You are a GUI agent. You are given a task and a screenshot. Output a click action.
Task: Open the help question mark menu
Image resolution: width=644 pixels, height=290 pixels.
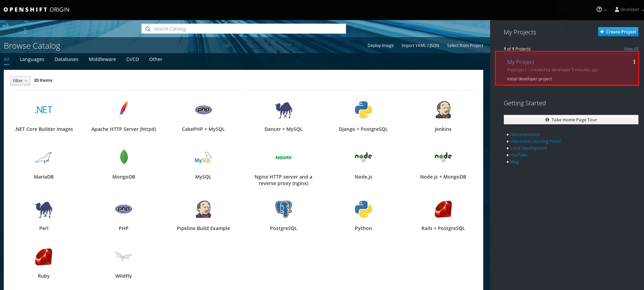[601, 10]
